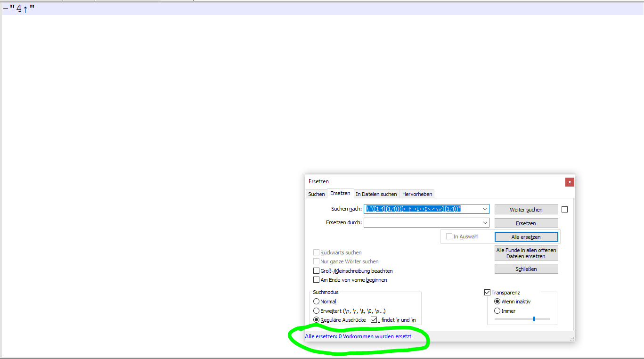Open the In Dateien suchen tab
This screenshot has height=359, width=644.
coord(376,194)
